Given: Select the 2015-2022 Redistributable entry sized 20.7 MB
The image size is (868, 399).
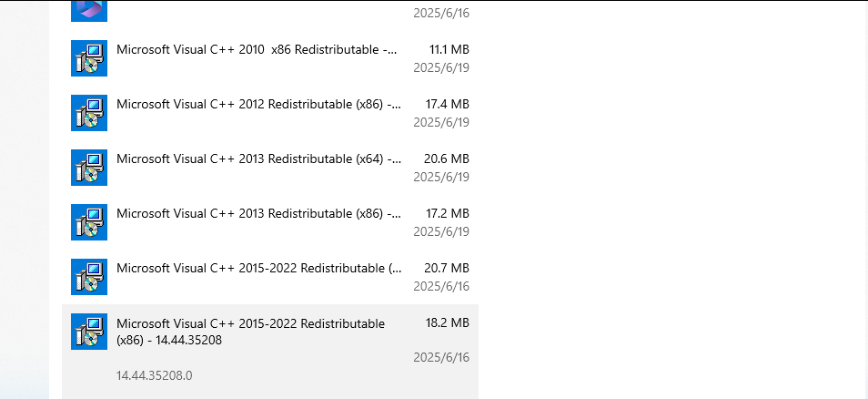Looking at the screenshot, I should [x=258, y=268].
